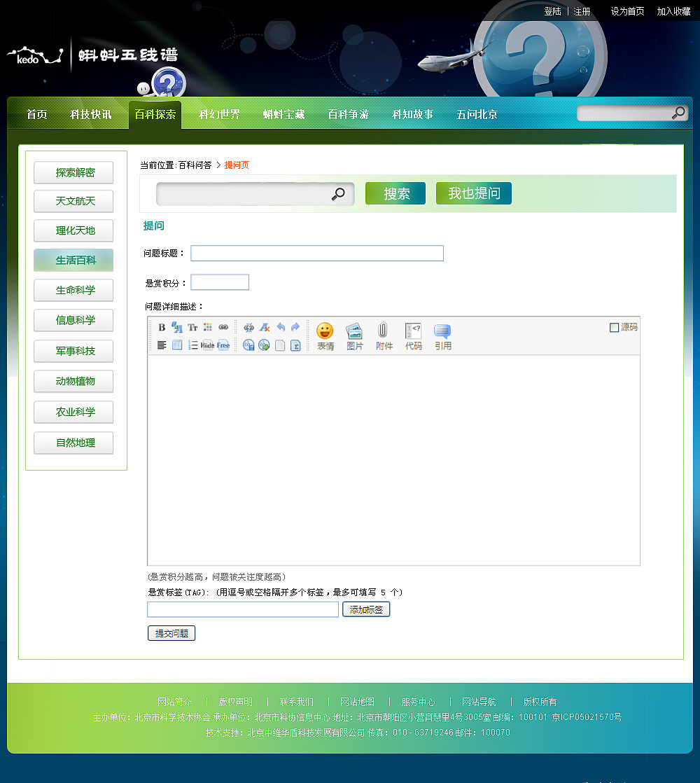Undo the last edit in the editor

(281, 327)
